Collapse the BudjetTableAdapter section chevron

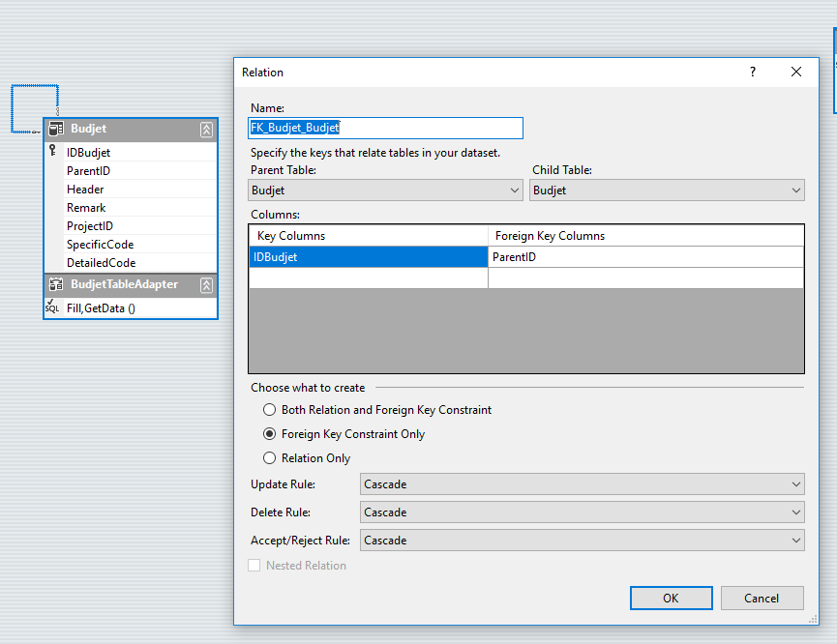[x=206, y=285]
